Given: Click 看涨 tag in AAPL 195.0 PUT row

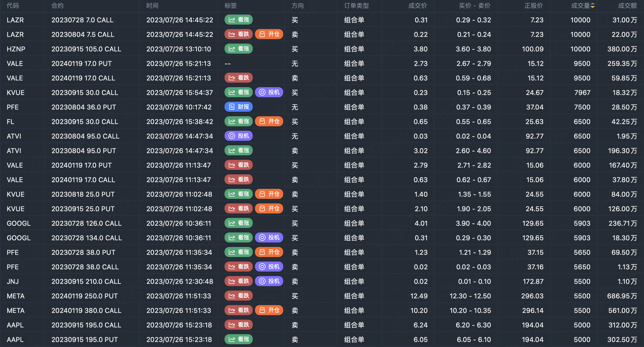Looking at the screenshot, I should click(238, 339).
